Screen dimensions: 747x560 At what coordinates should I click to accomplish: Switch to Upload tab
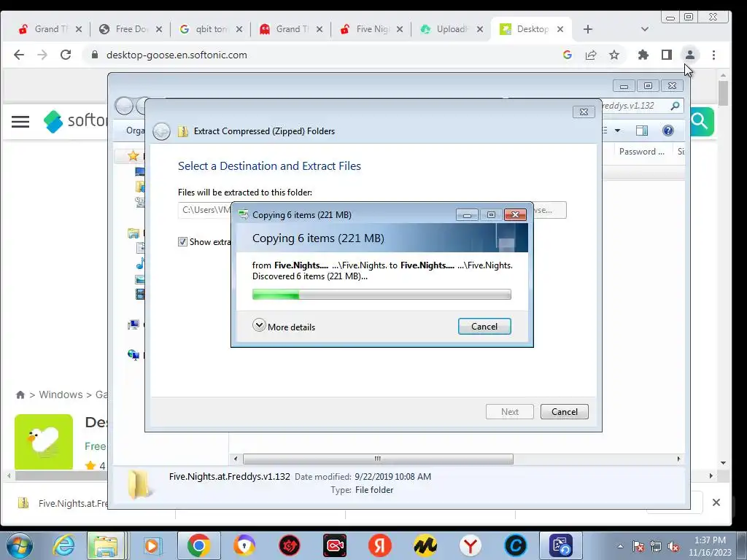click(x=451, y=29)
